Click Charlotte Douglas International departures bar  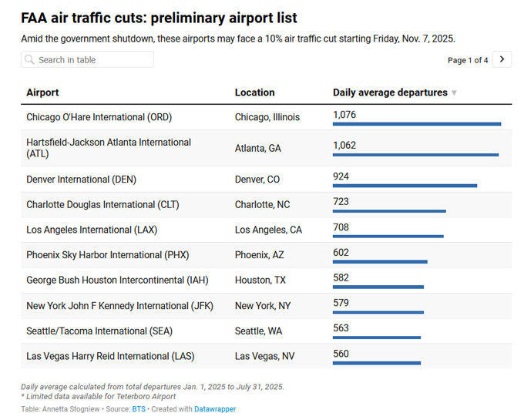[389, 210]
